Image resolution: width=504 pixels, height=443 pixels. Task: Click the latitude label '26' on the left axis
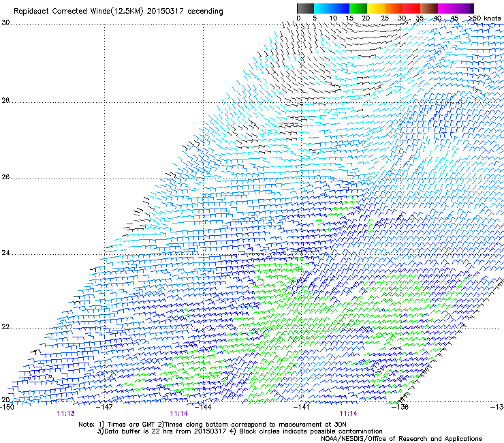(5, 177)
